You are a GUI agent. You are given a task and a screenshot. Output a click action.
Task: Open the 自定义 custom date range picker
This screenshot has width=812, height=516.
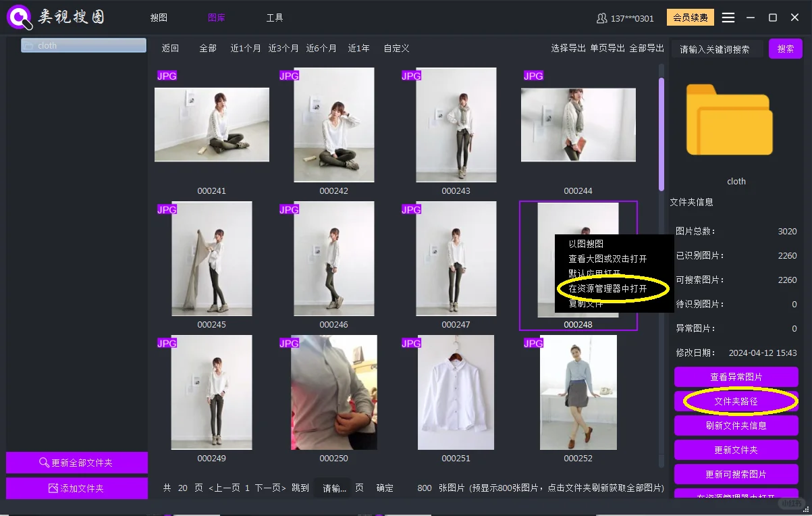[397, 48]
